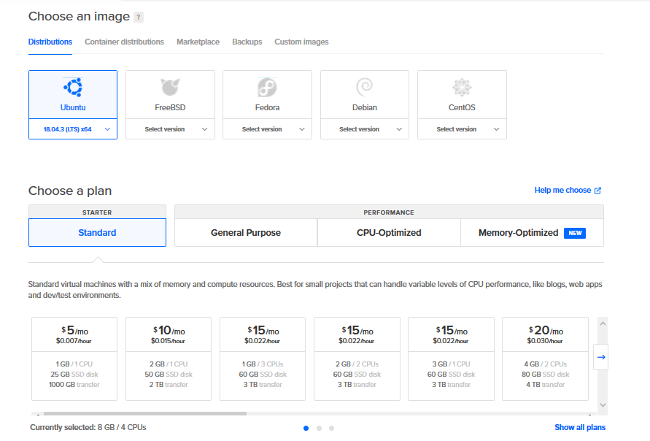Click the horizontal scrollbar under the plans
650x441 pixels.
click(145, 414)
